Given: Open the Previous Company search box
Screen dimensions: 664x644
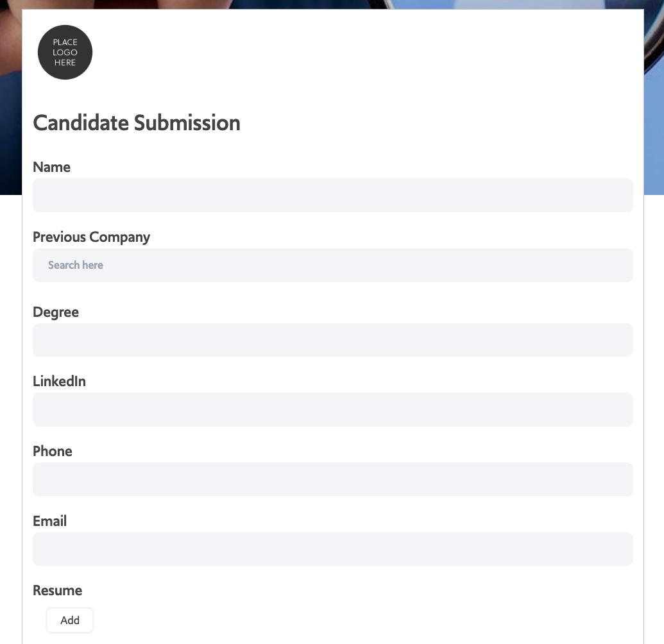Looking at the screenshot, I should click(333, 265).
